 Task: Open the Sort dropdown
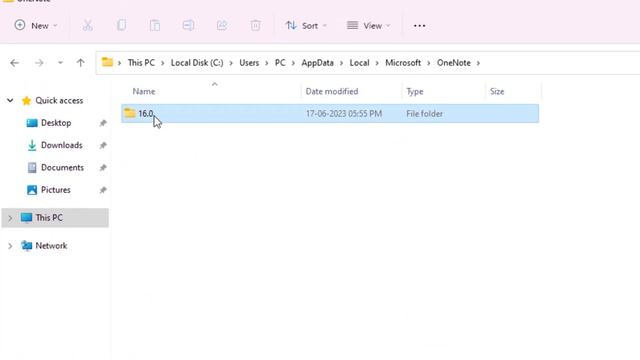pos(306,26)
